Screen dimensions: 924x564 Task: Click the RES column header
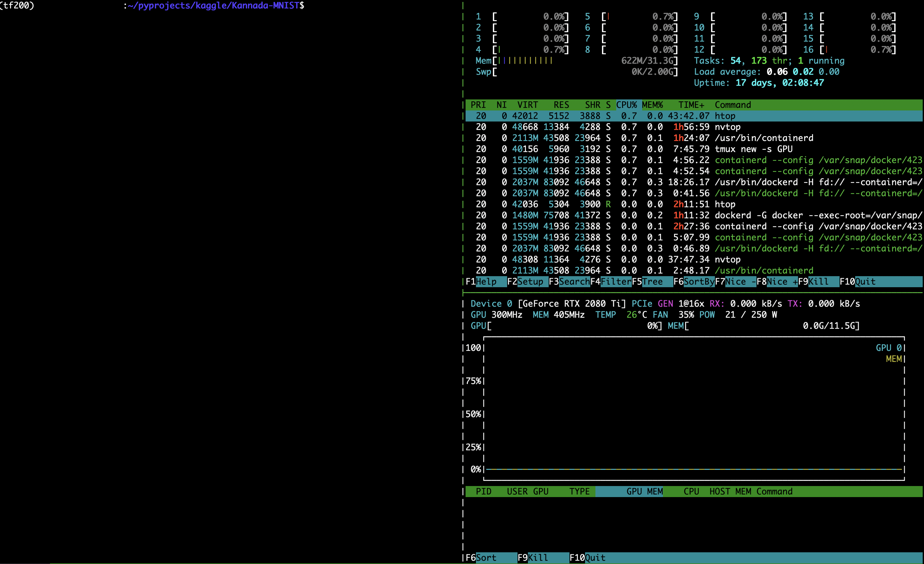coord(561,105)
